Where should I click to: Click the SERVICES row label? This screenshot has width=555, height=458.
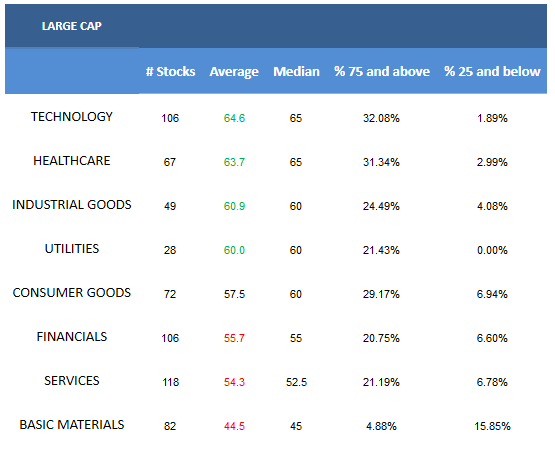71,380
